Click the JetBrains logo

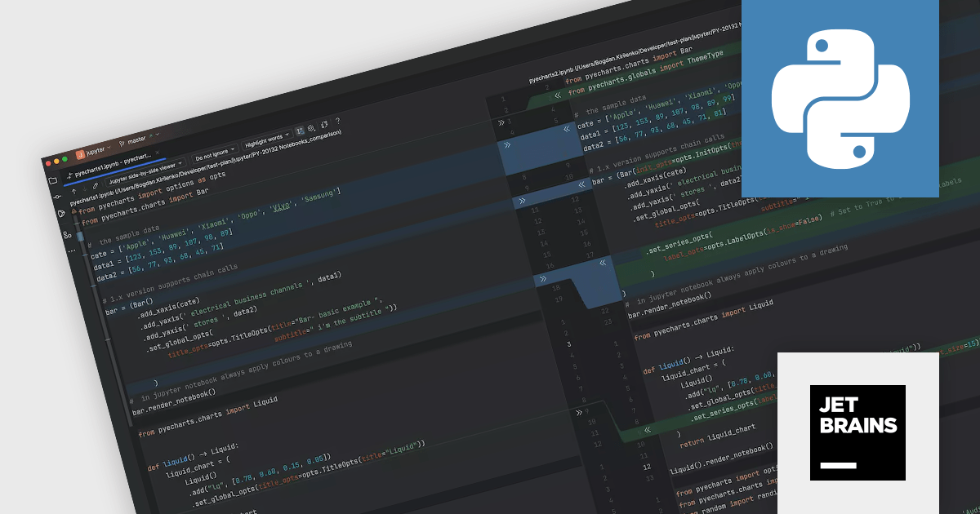pos(857,432)
